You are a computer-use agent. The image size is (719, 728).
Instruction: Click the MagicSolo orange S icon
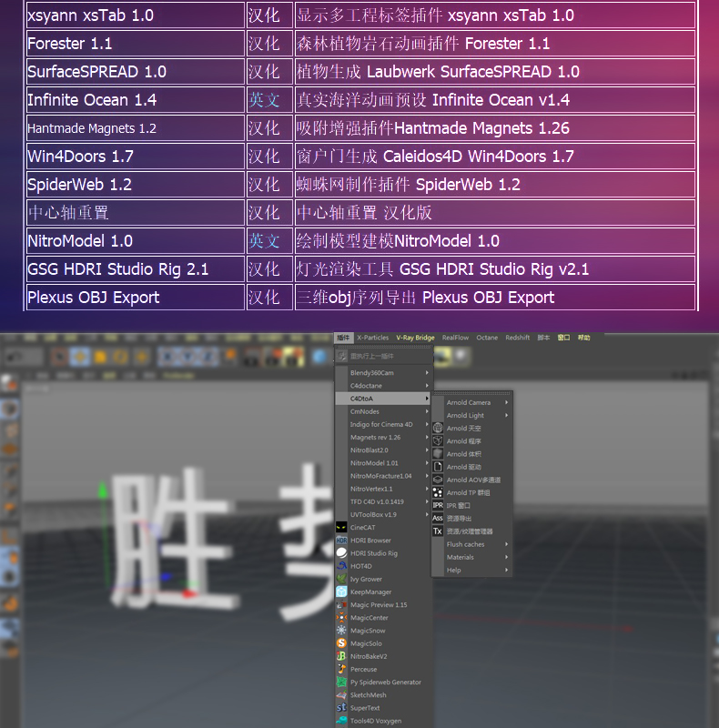pyautogui.click(x=341, y=643)
